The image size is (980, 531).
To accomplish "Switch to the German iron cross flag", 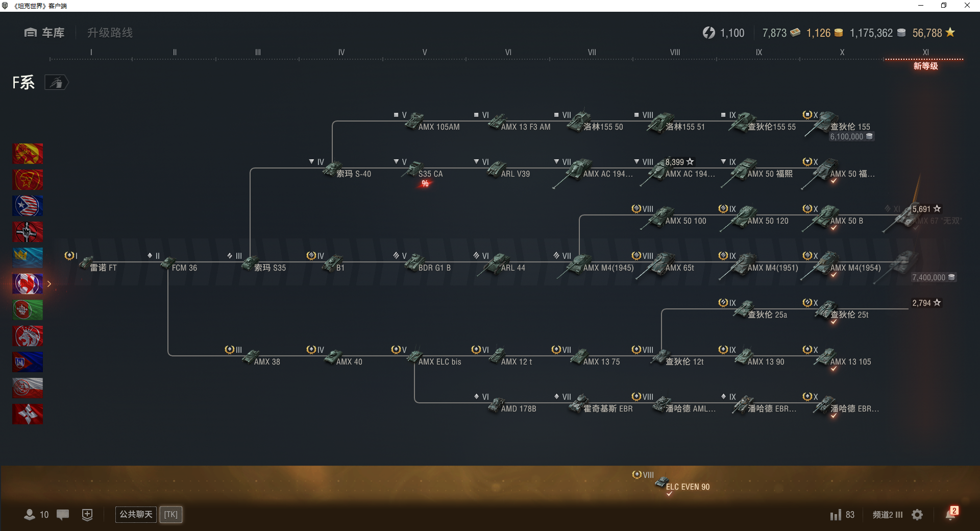I will point(28,232).
